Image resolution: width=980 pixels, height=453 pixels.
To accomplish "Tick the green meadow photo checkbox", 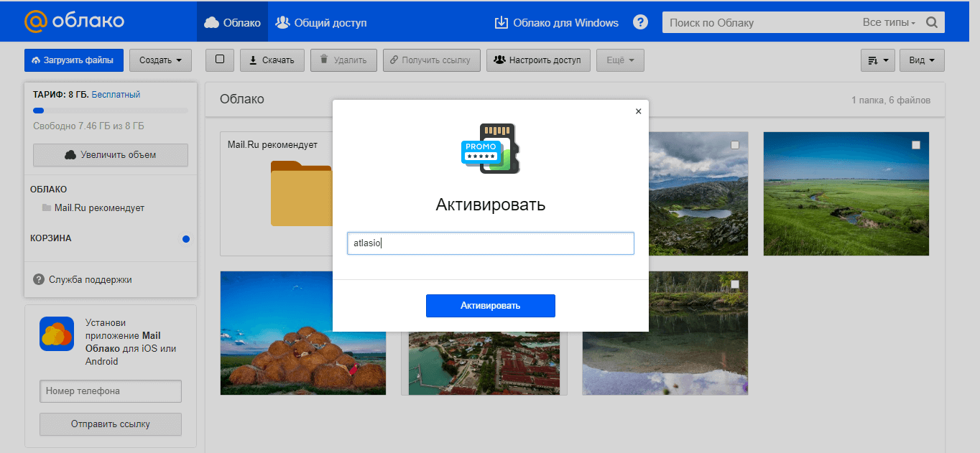I will pyautogui.click(x=915, y=145).
